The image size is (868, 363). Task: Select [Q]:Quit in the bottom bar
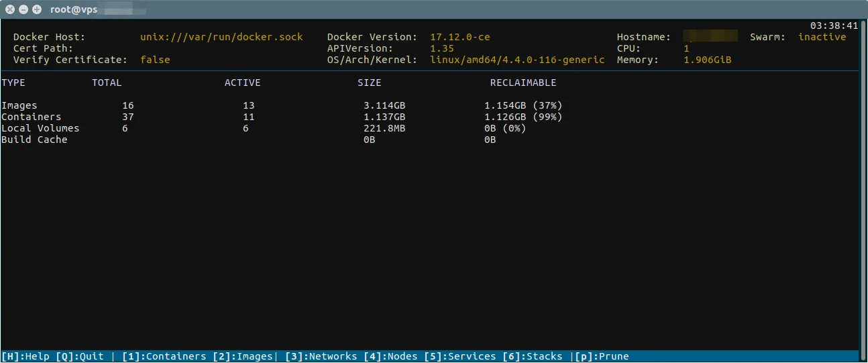point(80,356)
